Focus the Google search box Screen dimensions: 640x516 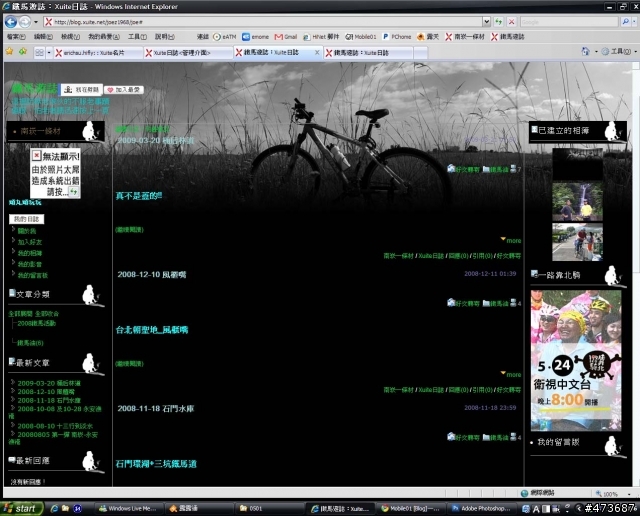click(569, 22)
